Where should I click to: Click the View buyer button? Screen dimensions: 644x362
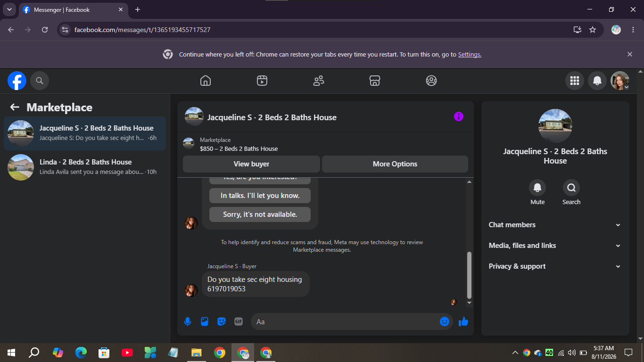click(251, 164)
